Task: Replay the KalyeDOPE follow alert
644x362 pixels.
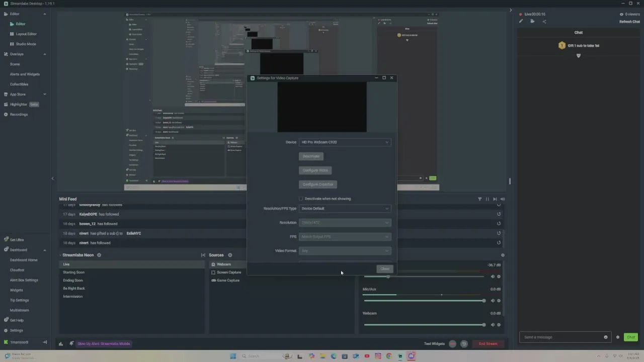Action: [x=499, y=214]
